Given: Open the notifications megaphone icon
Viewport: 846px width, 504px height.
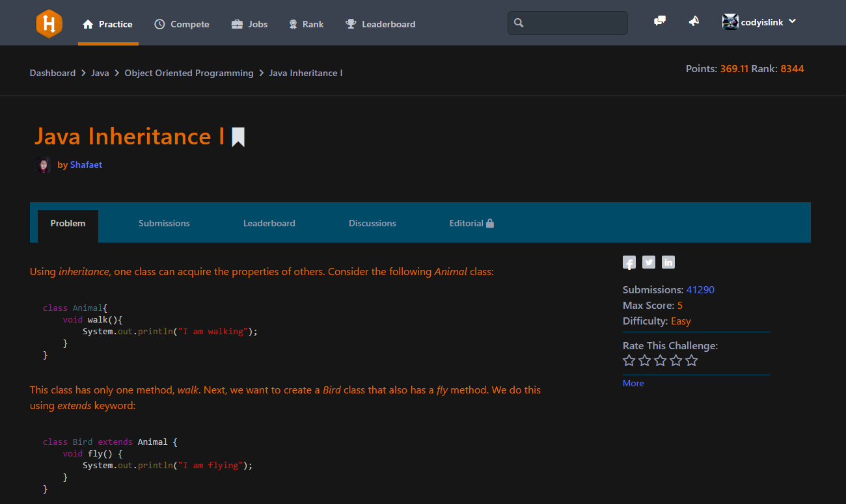Looking at the screenshot, I should (x=694, y=21).
